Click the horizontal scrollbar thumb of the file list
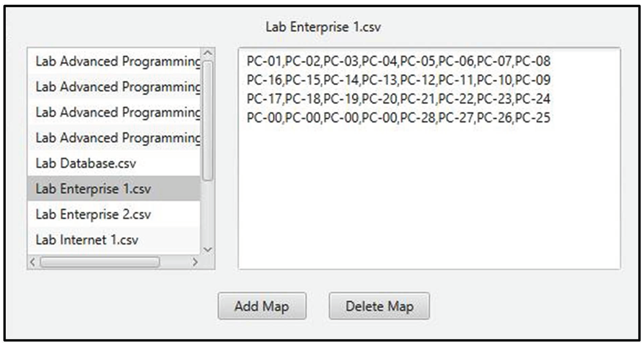The width and height of the screenshot is (644, 344). 100,262
